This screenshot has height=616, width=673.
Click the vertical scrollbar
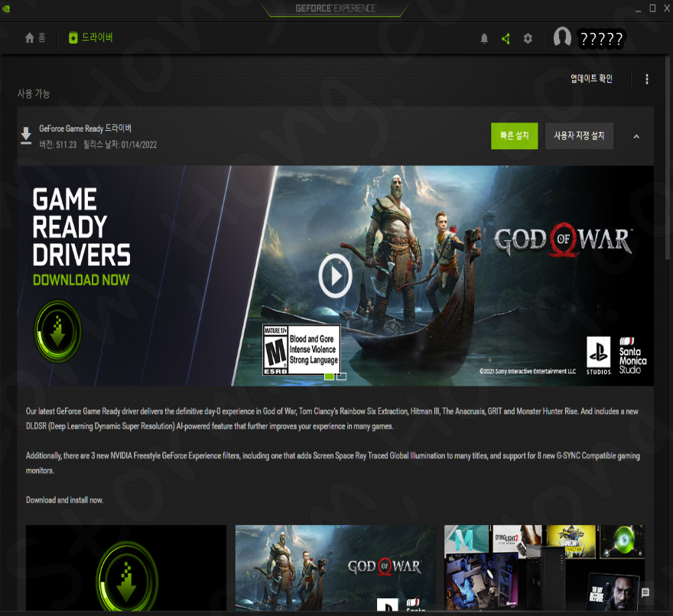coord(668,157)
